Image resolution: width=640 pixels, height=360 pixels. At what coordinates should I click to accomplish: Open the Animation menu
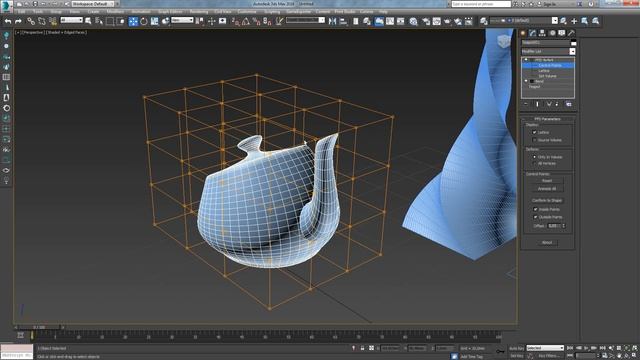(x=141, y=12)
